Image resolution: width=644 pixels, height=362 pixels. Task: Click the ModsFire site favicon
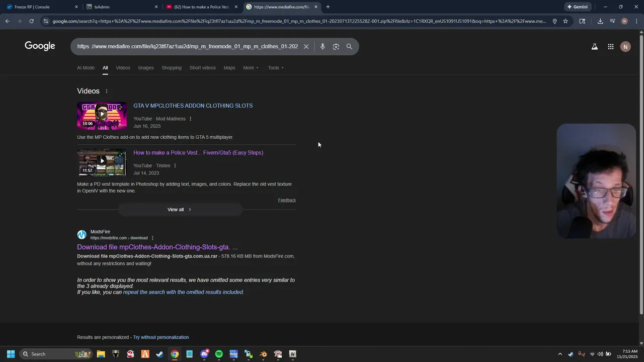tap(82, 235)
